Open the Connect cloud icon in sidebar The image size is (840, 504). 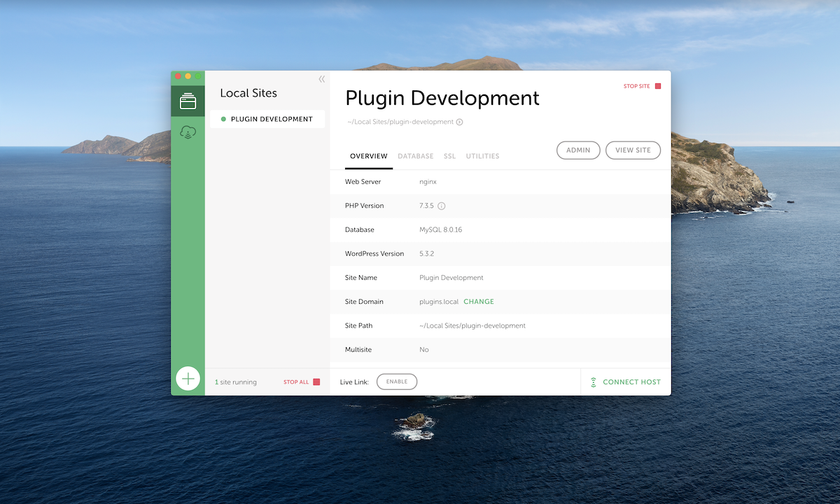(x=188, y=132)
